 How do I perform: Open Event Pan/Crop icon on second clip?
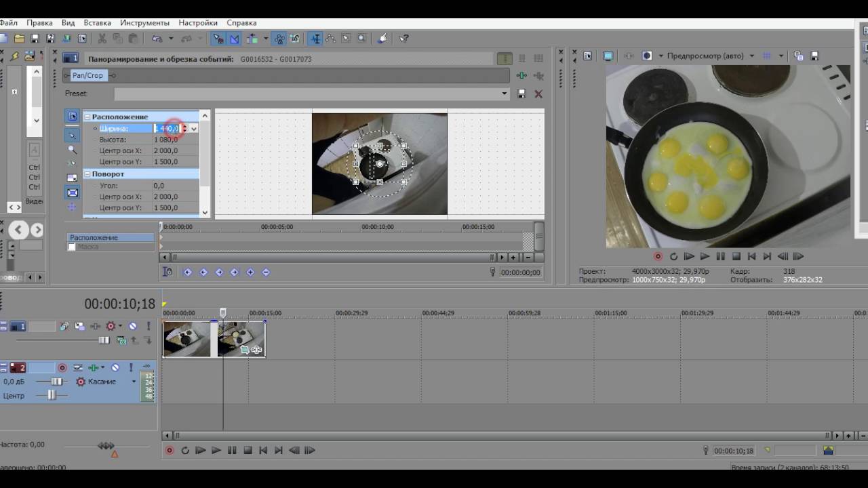pos(245,350)
